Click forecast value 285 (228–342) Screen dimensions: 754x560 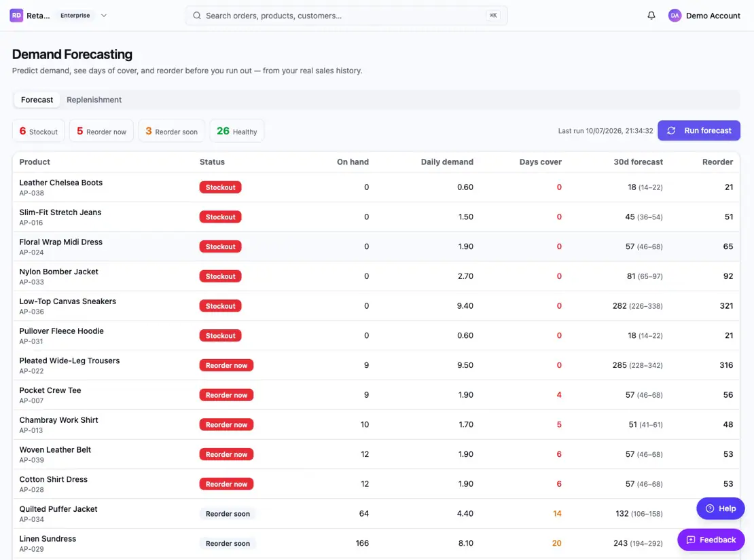pyautogui.click(x=638, y=365)
